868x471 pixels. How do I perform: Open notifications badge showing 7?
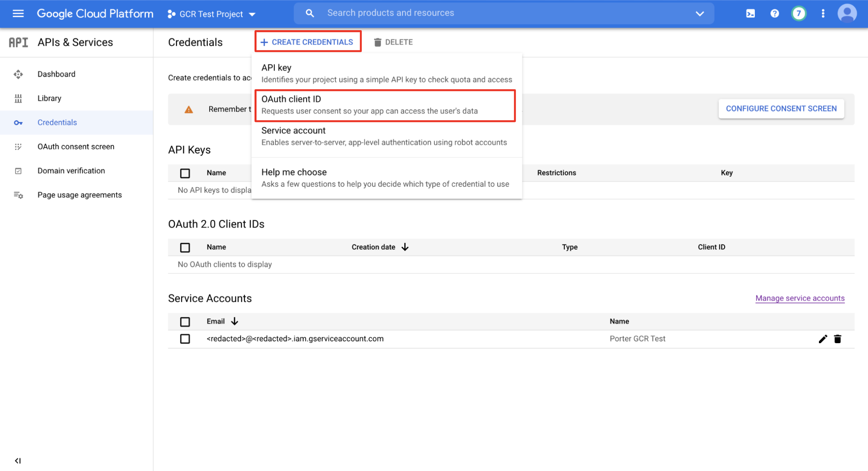click(x=798, y=13)
